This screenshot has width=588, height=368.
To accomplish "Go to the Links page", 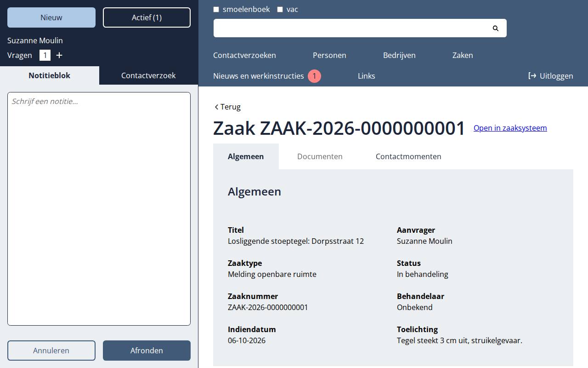I will pyautogui.click(x=367, y=76).
